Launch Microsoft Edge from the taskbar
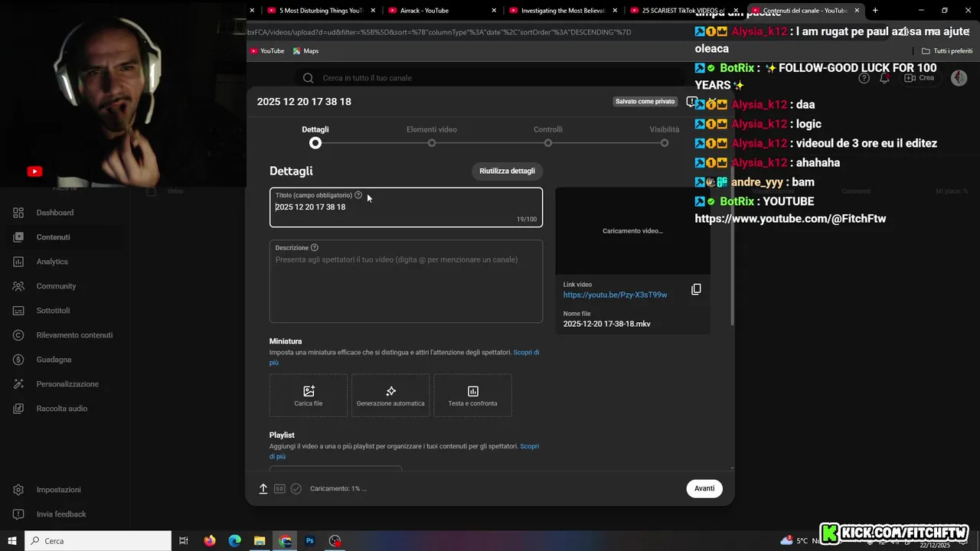980x551 pixels. pyautogui.click(x=235, y=540)
